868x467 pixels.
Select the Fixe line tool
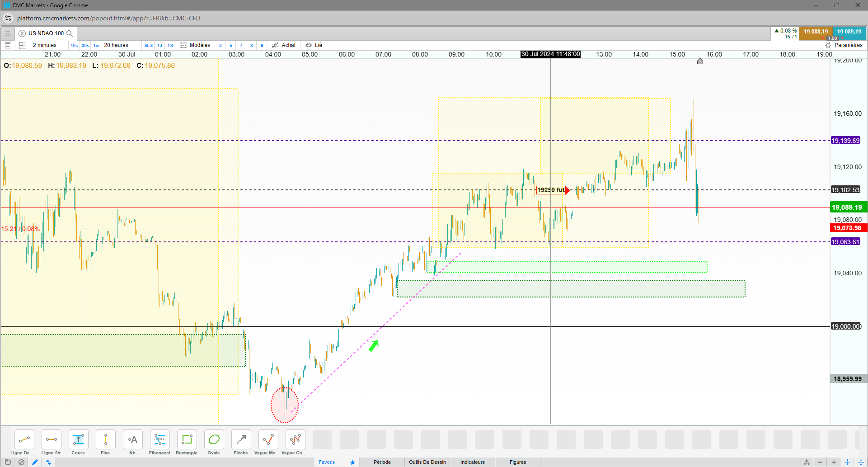click(x=105, y=439)
